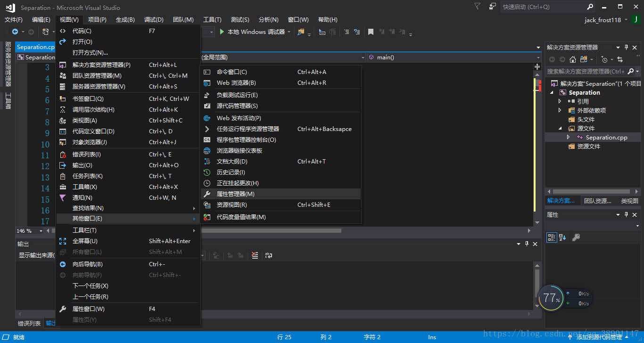Click the search magnifier in Quick Launch

pyautogui.click(x=590, y=7)
